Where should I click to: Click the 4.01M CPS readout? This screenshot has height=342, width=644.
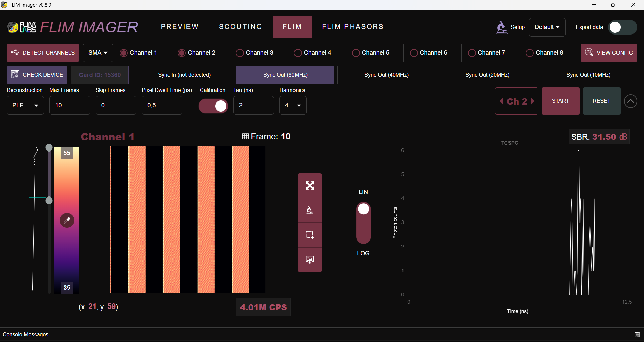[263, 307]
